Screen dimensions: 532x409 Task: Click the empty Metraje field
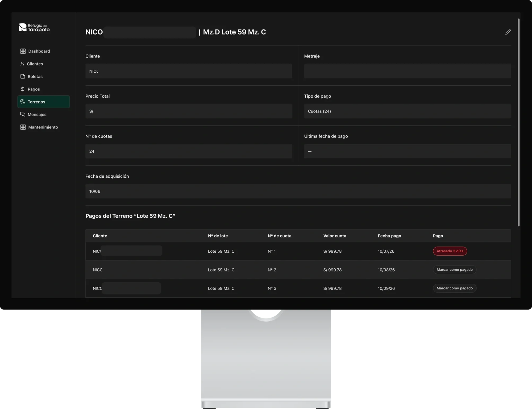click(407, 71)
